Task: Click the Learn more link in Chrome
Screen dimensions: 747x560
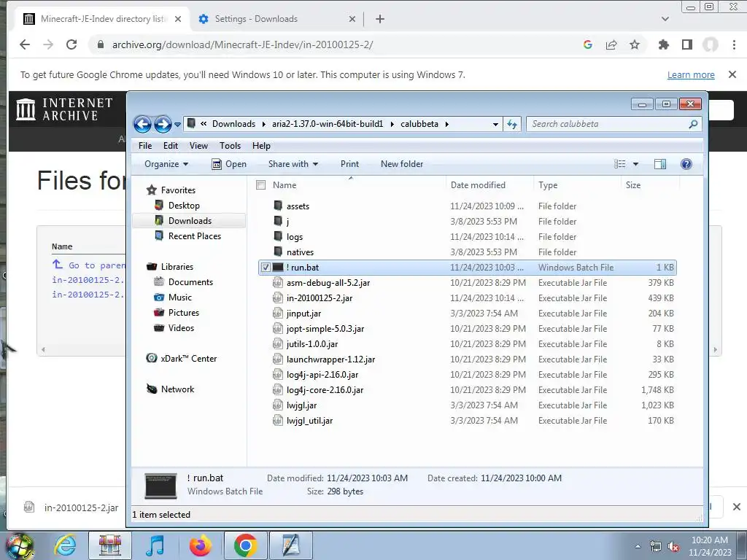Action: (x=691, y=75)
